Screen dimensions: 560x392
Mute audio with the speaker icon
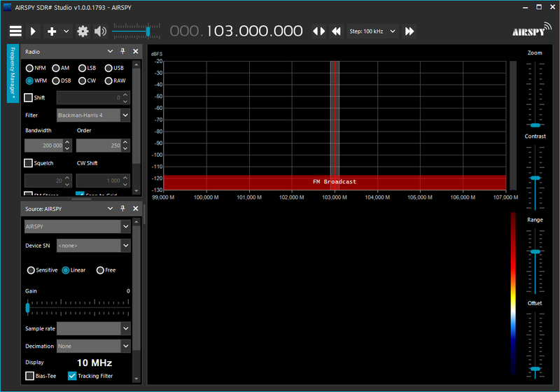click(101, 31)
